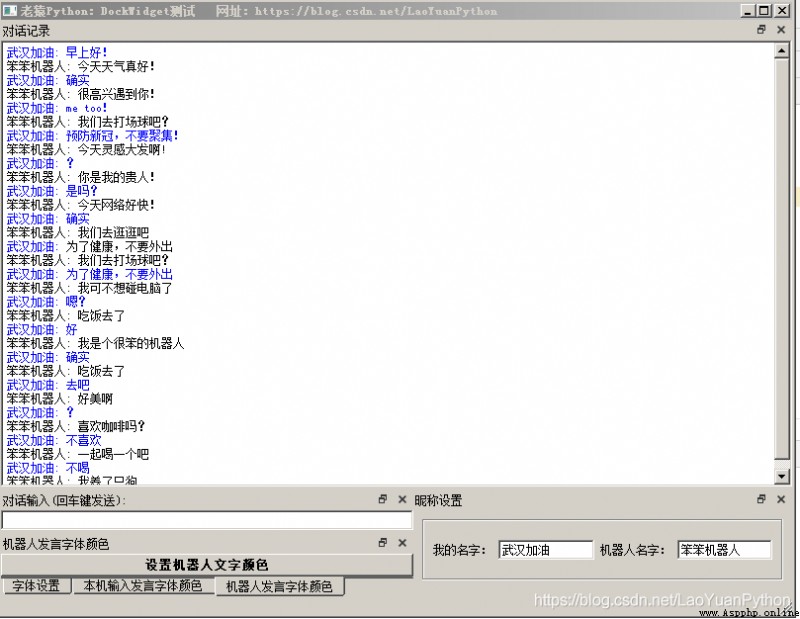Click the message 预防新冠,不要聚集!
The width and height of the screenshot is (800, 619).
pyautogui.click(x=122, y=135)
